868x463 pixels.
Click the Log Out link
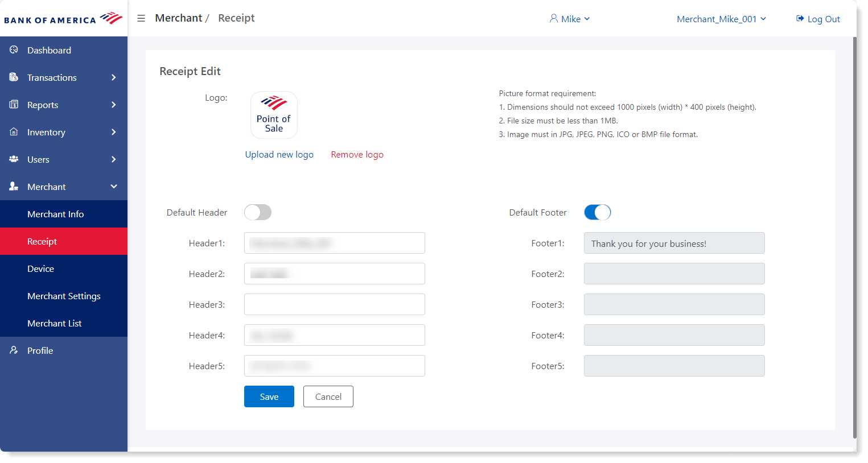click(x=818, y=19)
